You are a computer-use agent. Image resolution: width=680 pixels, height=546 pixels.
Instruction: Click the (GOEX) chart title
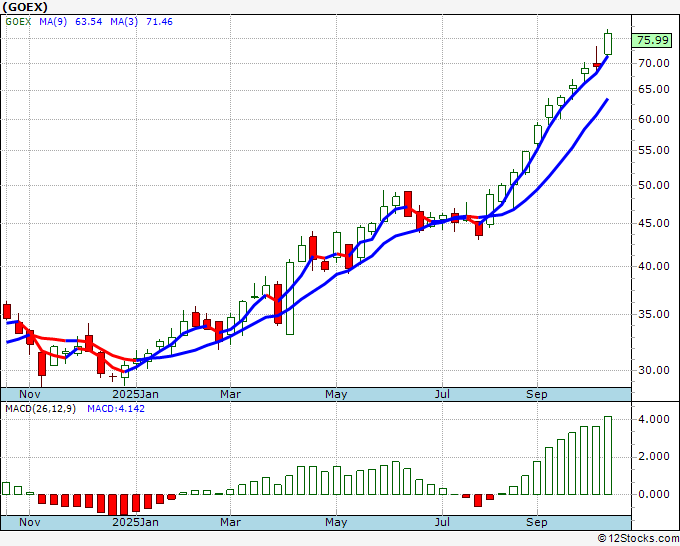coord(25,7)
